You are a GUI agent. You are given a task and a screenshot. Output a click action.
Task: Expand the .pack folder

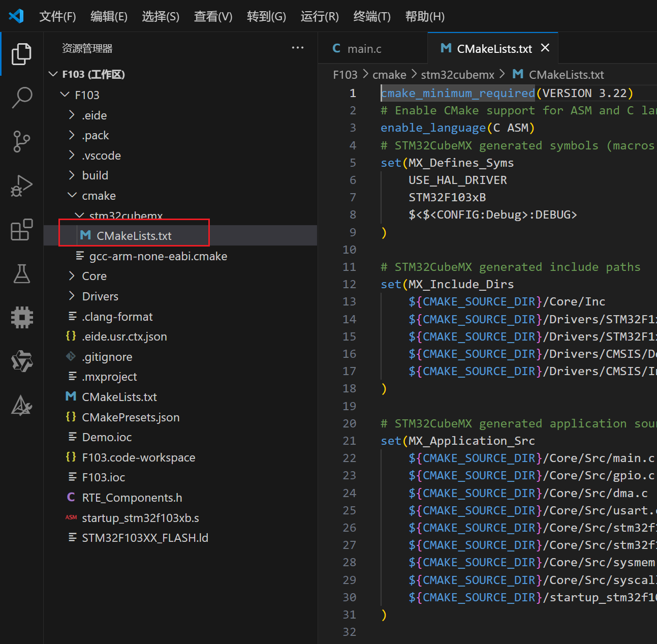click(72, 135)
